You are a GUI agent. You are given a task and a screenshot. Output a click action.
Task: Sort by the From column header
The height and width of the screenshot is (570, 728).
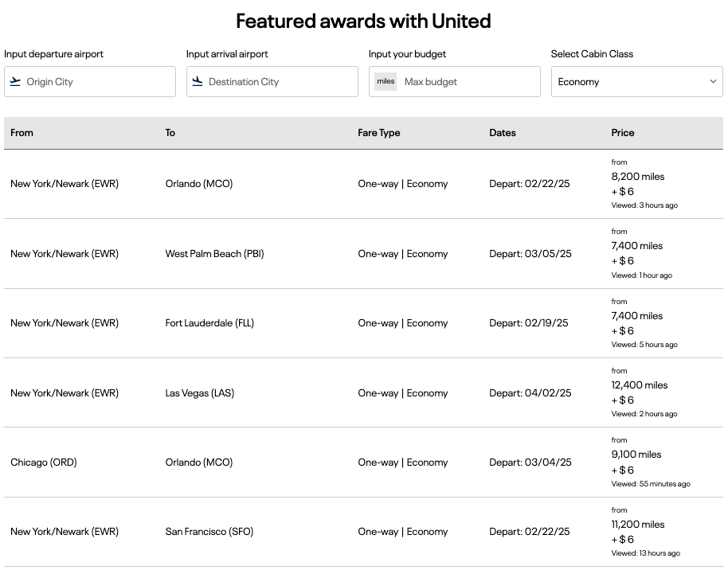click(x=22, y=133)
